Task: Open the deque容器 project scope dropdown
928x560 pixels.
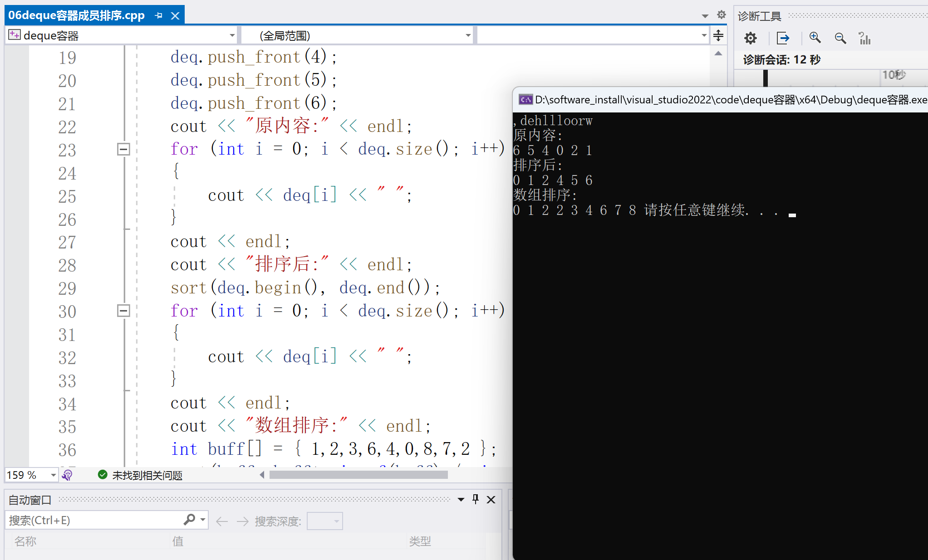Action: (232, 35)
